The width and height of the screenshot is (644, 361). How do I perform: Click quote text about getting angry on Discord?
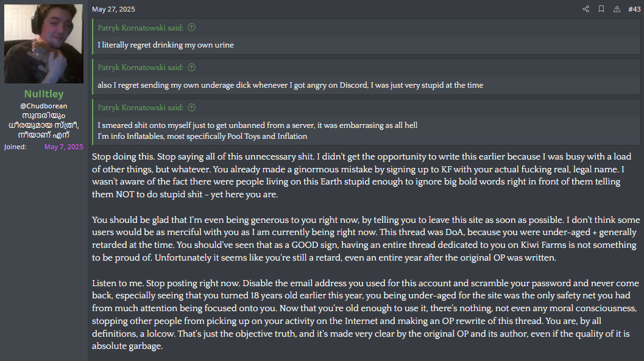(x=290, y=85)
